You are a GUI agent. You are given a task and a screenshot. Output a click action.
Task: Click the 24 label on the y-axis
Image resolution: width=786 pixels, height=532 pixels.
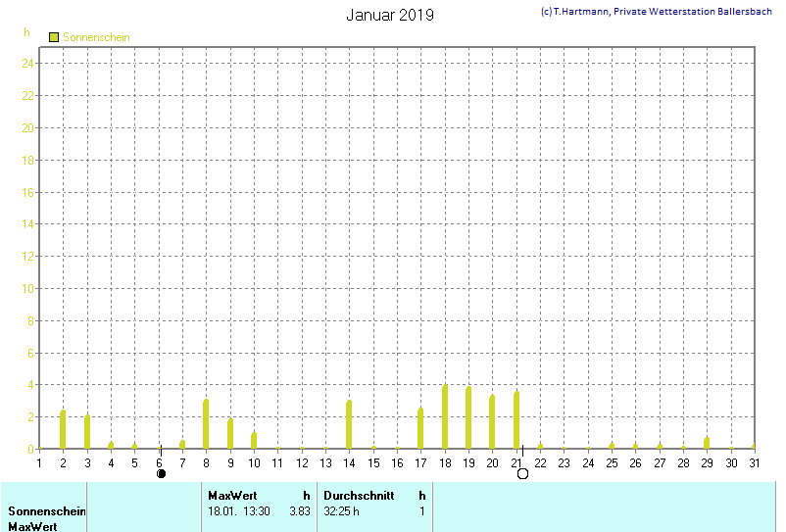click(x=28, y=64)
